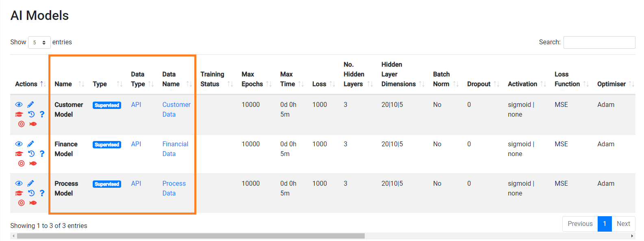Click the horizontal scrollbar under the table
The image size is (644, 241).
tap(191, 236)
